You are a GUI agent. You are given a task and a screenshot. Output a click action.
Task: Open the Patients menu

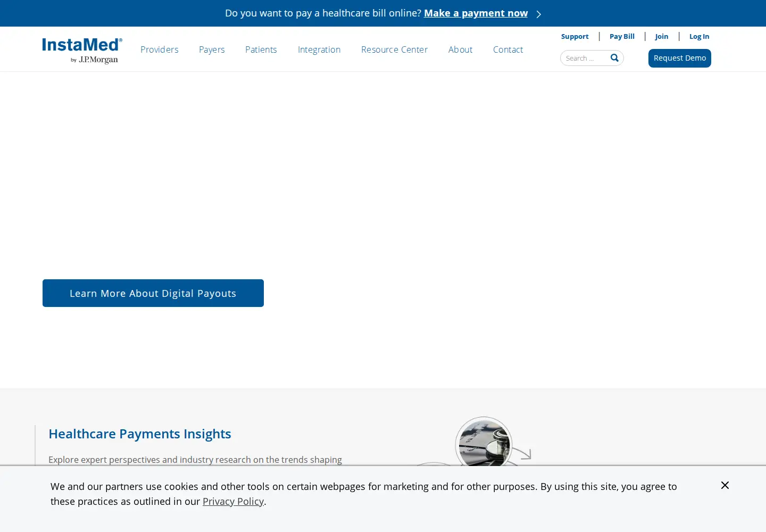(x=261, y=49)
